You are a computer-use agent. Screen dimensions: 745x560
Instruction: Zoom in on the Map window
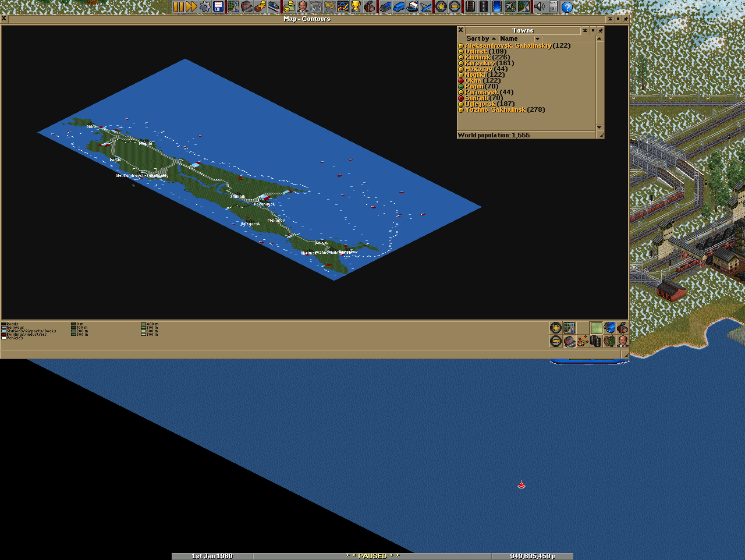click(x=556, y=328)
